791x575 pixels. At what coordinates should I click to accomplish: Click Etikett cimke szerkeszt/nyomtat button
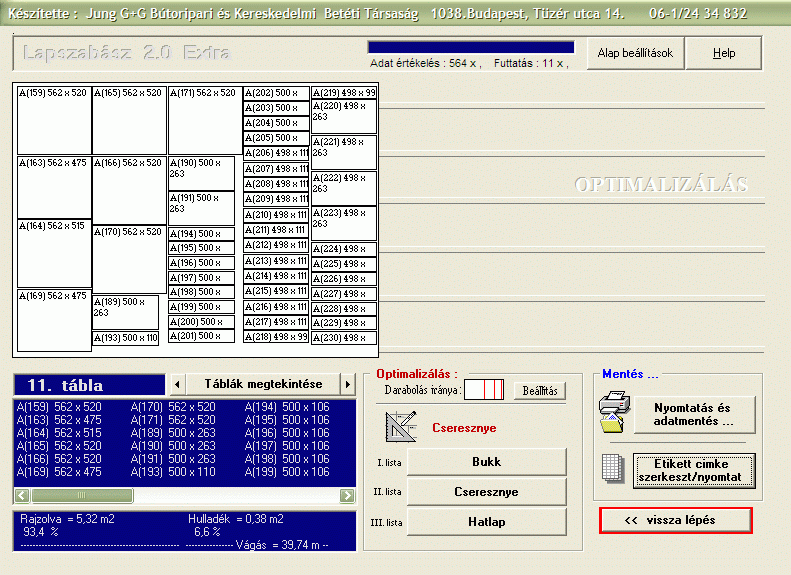[694, 471]
